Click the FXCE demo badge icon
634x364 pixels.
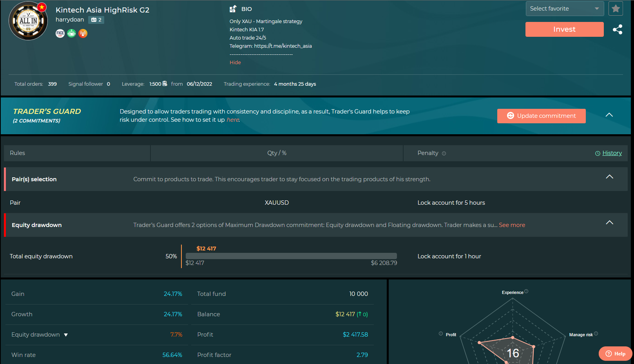60,33
